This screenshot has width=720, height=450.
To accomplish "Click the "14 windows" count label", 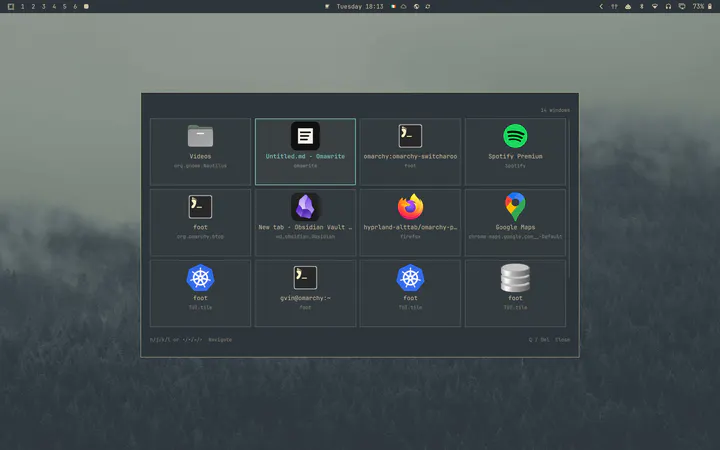I will pos(555,110).
